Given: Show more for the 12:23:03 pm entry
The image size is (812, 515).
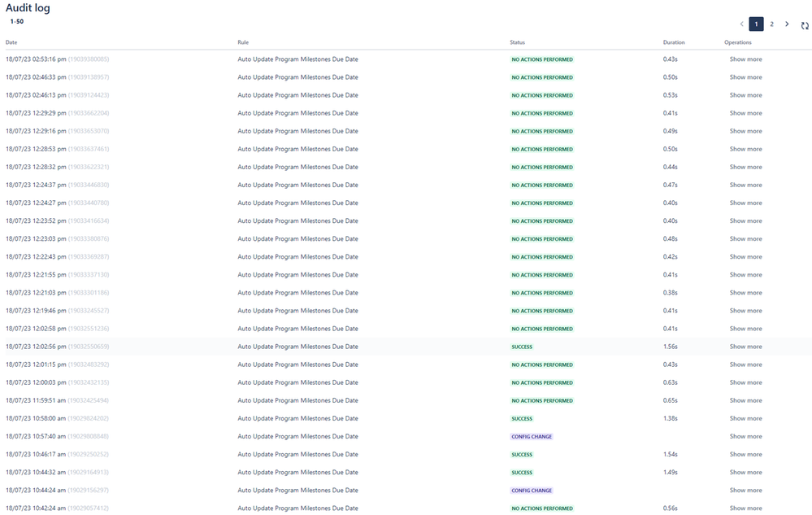Looking at the screenshot, I should point(745,239).
